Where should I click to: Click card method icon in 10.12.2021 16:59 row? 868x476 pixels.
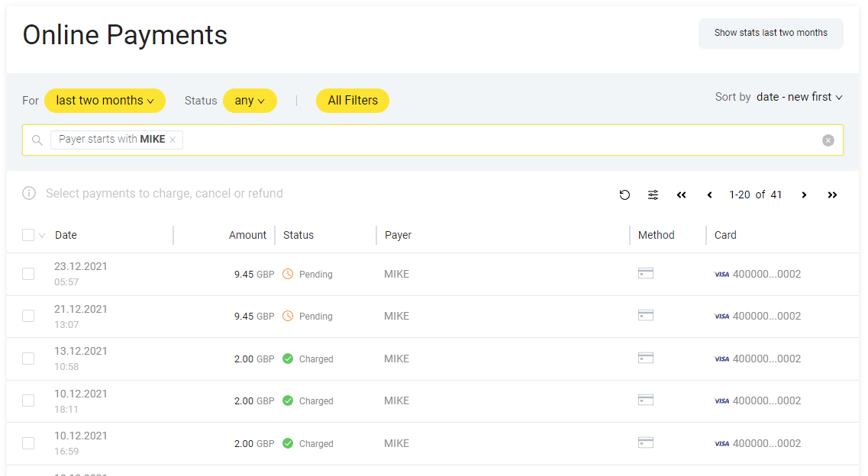(x=646, y=442)
